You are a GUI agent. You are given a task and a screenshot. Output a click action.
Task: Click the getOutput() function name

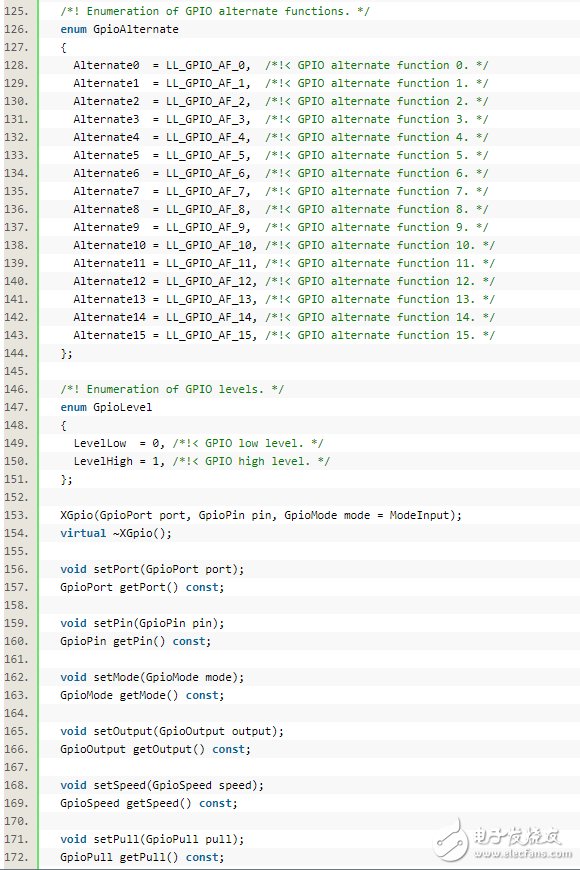coord(169,749)
